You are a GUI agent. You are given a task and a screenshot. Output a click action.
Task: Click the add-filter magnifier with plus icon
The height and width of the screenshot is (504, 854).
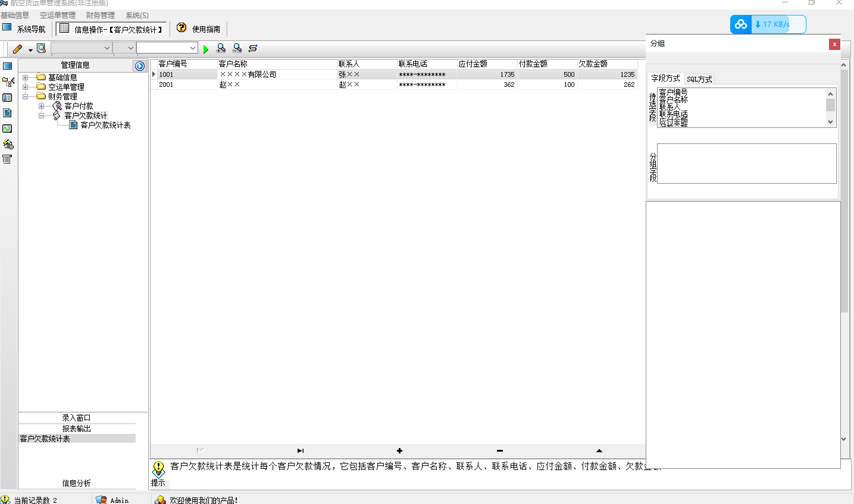pyautogui.click(x=221, y=48)
